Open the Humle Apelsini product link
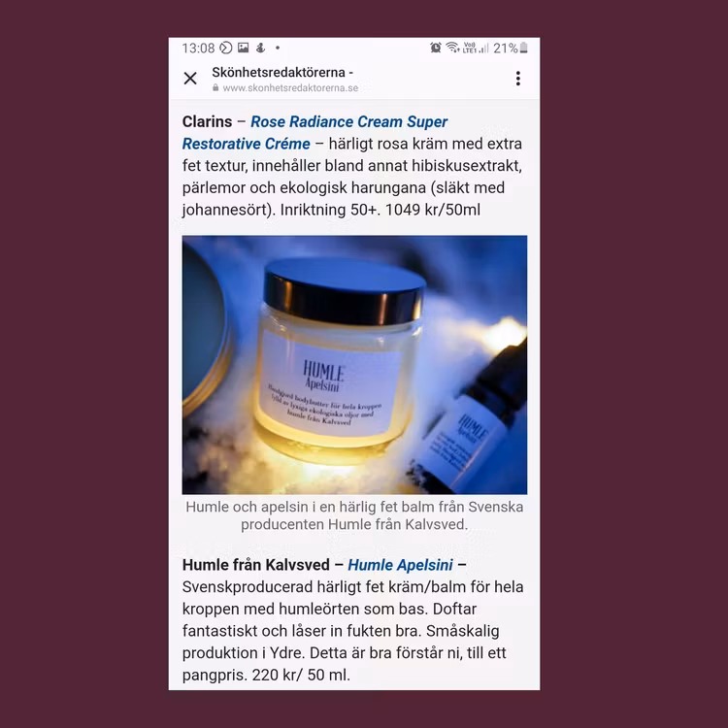728x728 pixels. point(400,565)
